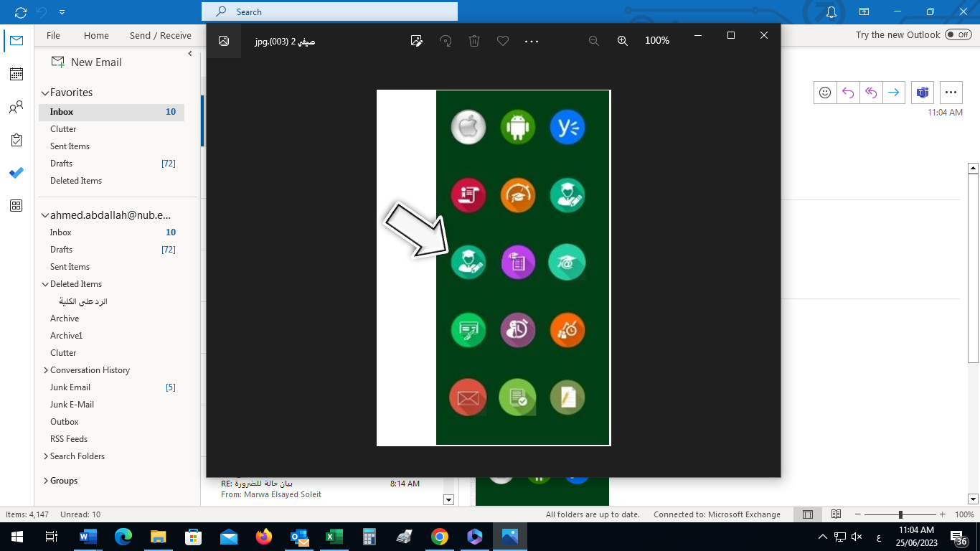Image resolution: width=980 pixels, height=551 pixels.
Task: Open the Calendar view in Outlook sidebar
Action: [16, 74]
